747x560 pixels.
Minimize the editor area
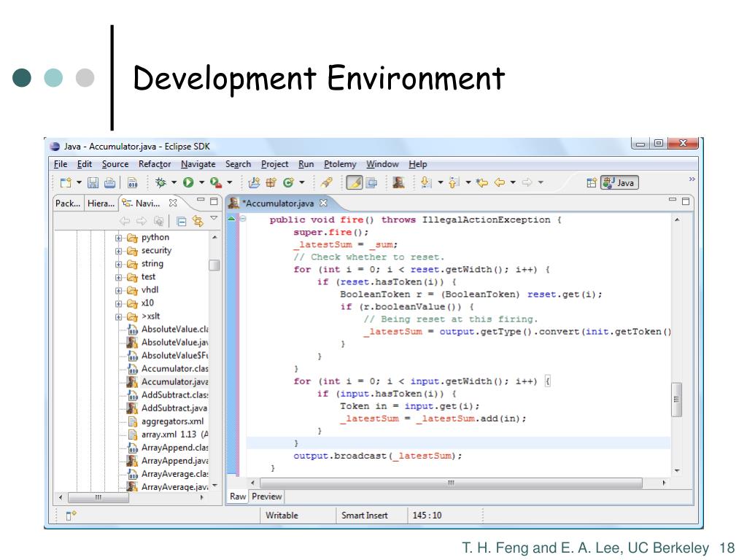(672, 201)
